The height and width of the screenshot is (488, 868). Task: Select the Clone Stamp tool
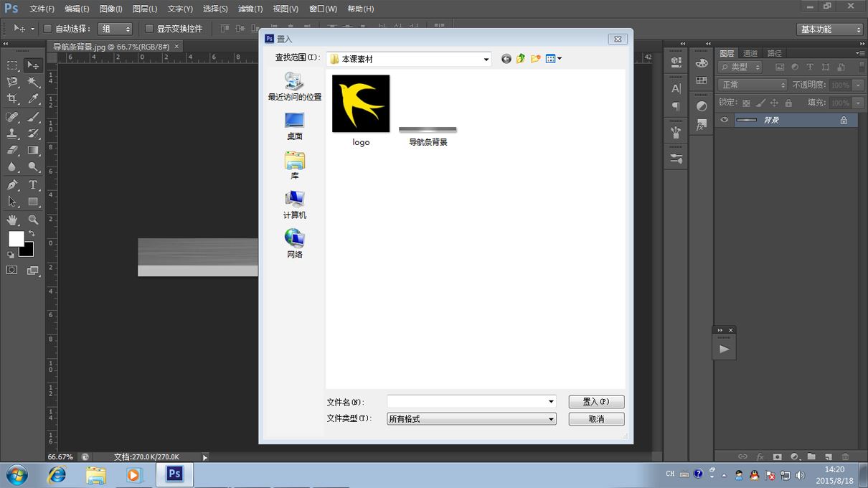pyautogui.click(x=12, y=133)
